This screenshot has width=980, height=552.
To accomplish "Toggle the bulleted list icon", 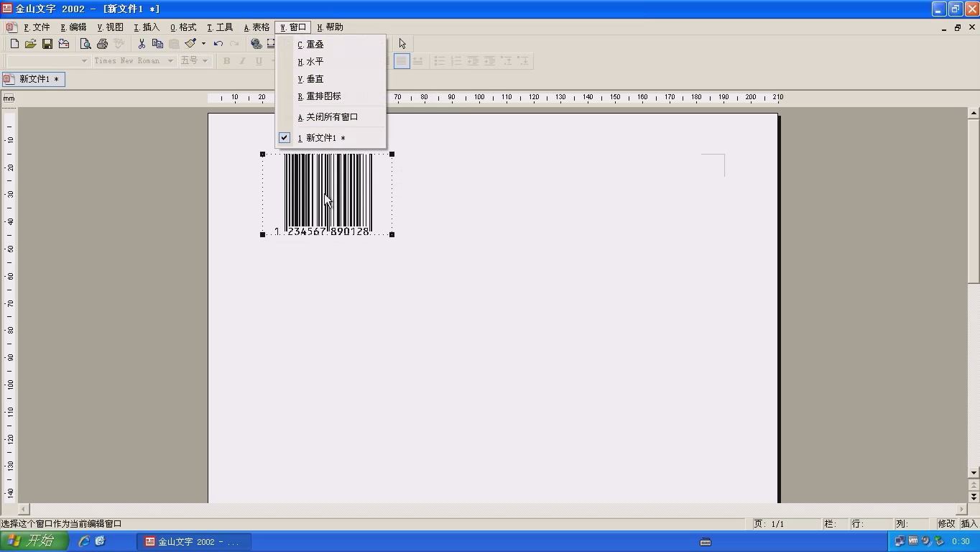I will (440, 61).
